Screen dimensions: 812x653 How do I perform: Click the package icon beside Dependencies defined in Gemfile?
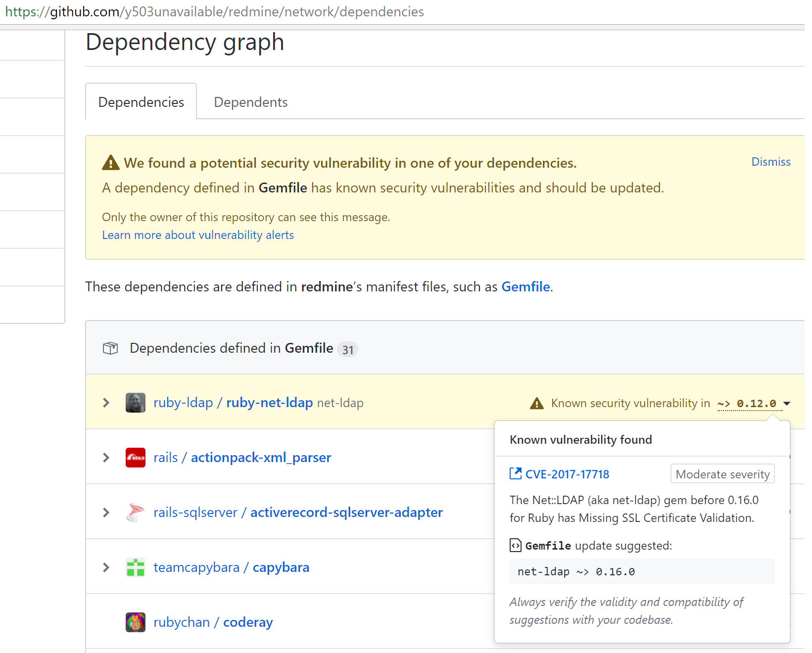[x=110, y=348]
